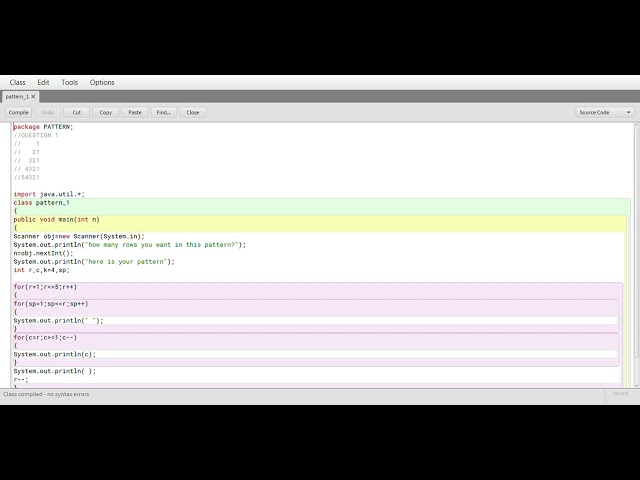Click the Compile button
The image size is (640, 480).
point(18,112)
